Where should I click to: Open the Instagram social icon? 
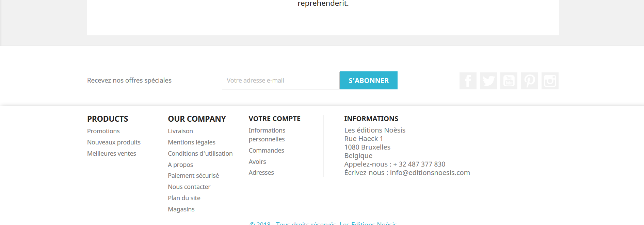click(550, 81)
